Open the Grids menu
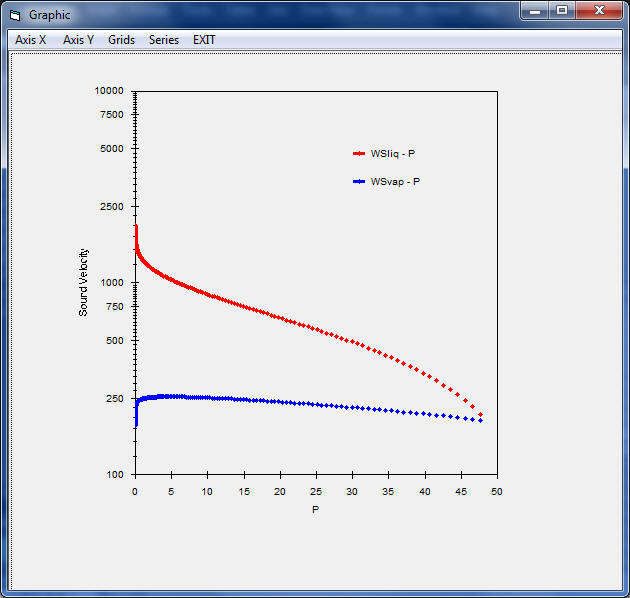This screenshot has width=630, height=598. (x=121, y=40)
